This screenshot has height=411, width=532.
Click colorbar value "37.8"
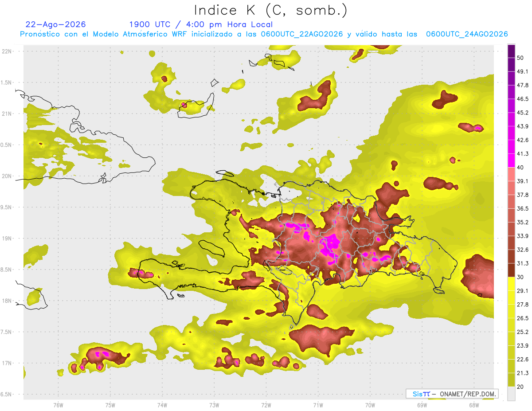click(x=523, y=195)
